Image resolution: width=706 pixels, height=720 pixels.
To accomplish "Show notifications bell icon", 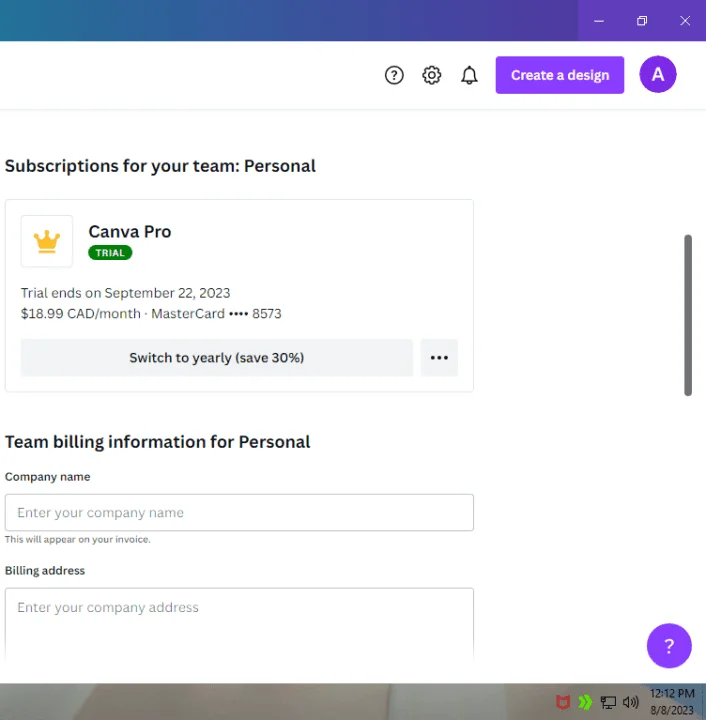I will 469,75.
